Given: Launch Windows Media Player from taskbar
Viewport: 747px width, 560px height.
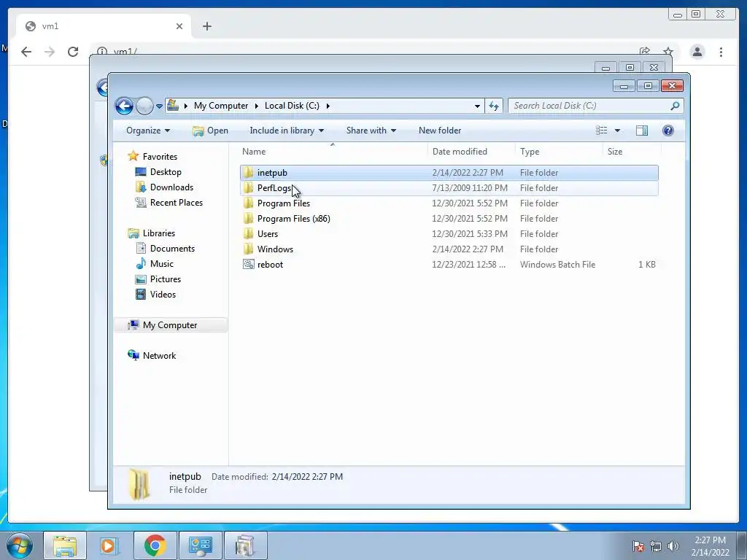Looking at the screenshot, I should point(109,545).
